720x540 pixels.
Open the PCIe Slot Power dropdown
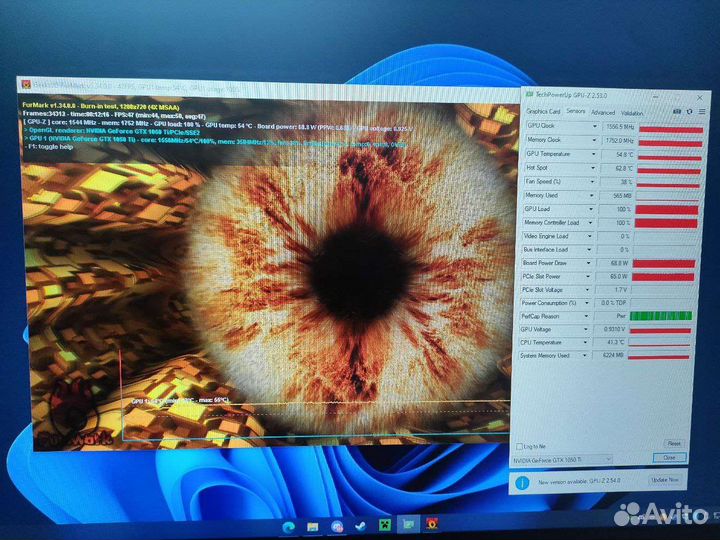point(588,276)
